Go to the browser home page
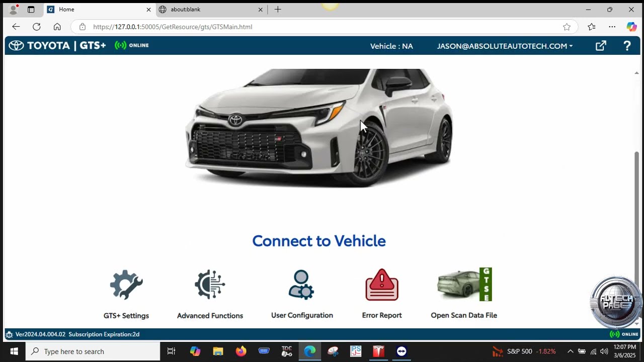The height and width of the screenshot is (362, 644). (x=57, y=27)
